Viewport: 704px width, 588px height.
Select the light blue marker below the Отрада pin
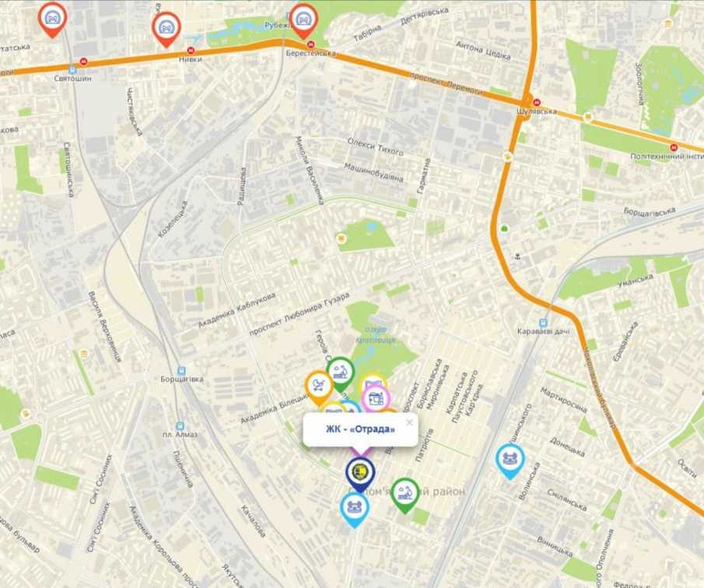pos(355,509)
